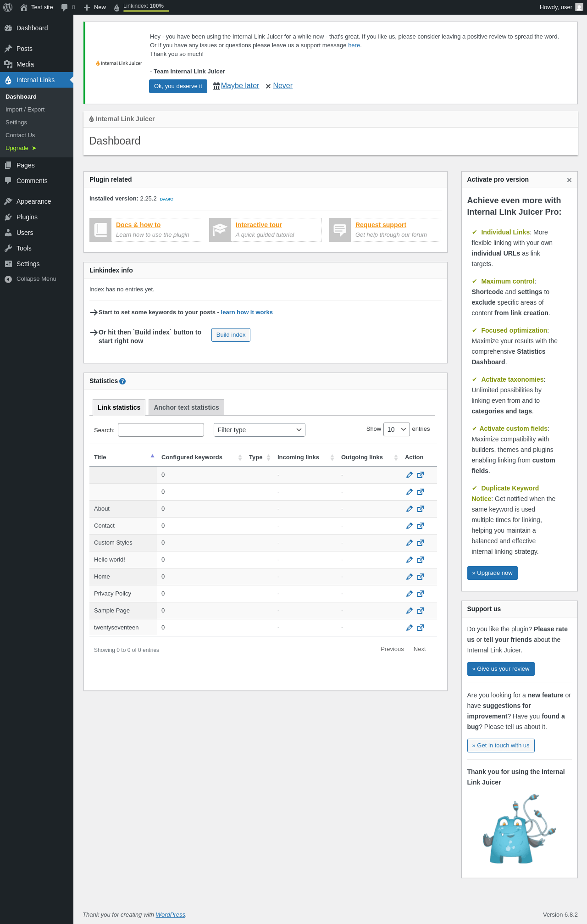Click the WordPress logo in admin bar
The height and width of the screenshot is (924, 587).
pyautogui.click(x=8, y=7)
